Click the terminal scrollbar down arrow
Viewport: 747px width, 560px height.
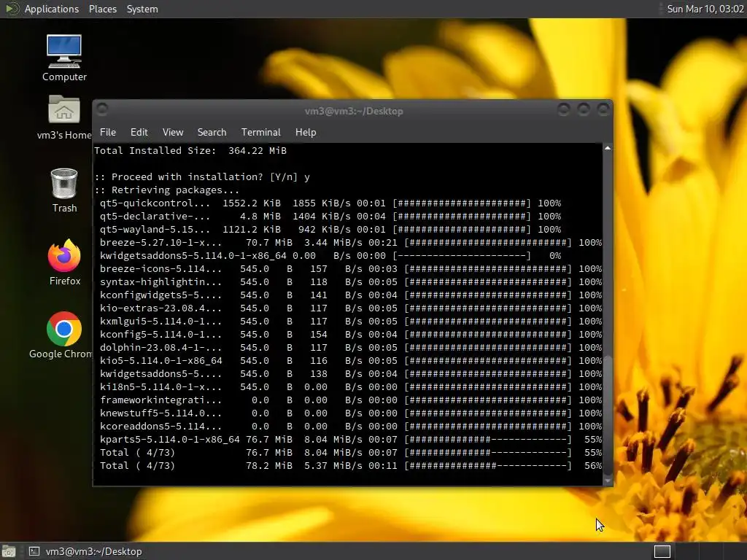click(608, 481)
